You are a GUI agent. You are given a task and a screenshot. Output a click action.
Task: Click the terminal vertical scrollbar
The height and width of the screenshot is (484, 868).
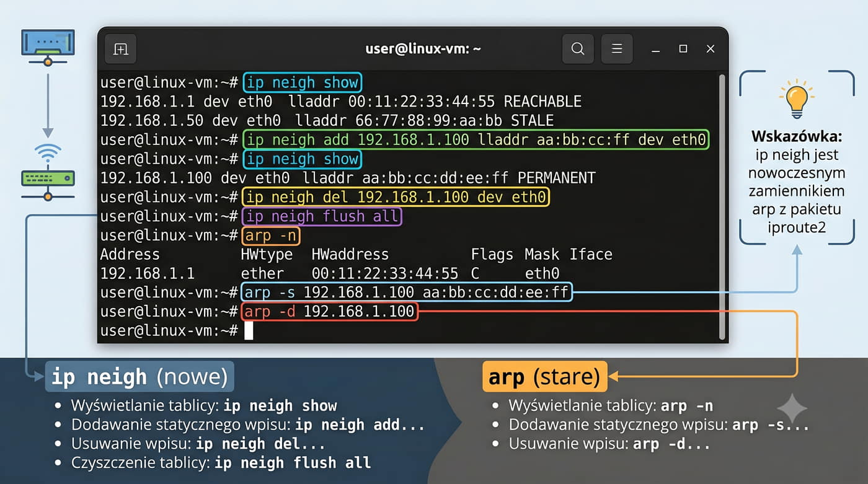coord(722,206)
